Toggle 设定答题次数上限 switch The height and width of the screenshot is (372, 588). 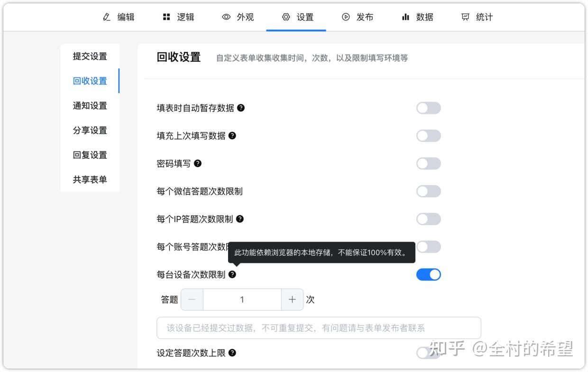click(x=429, y=353)
